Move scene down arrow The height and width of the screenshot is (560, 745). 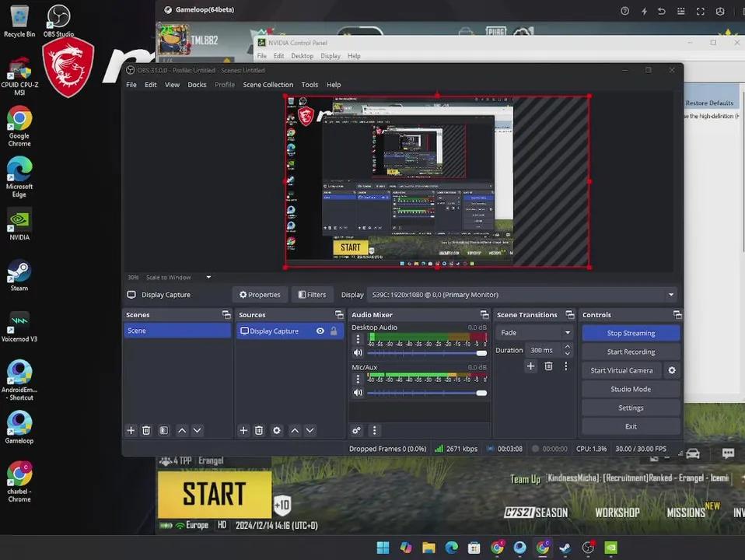pyautogui.click(x=198, y=430)
